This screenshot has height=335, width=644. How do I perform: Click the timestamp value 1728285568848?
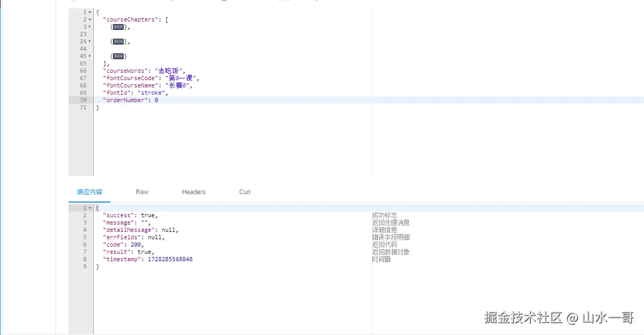point(170,259)
